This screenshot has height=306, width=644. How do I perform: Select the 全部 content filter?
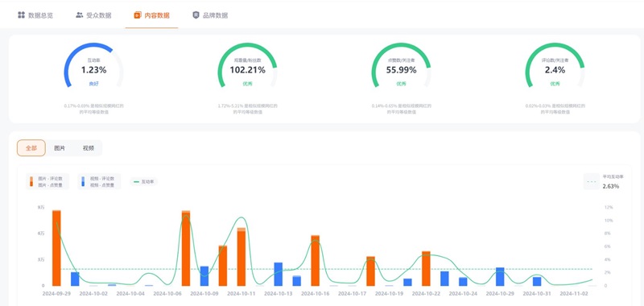tap(31, 148)
